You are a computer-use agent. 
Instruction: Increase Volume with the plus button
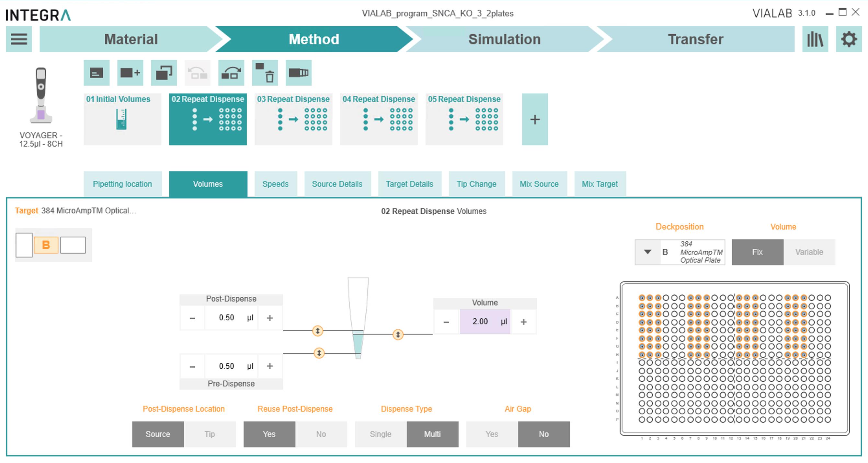tap(523, 322)
